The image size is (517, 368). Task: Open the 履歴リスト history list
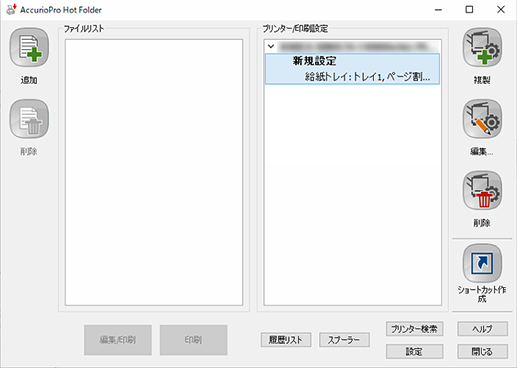286,340
